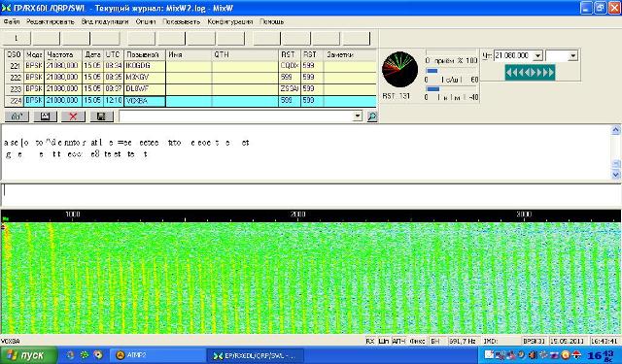Click the Частота column header
Screen dimensions: 622x364
click(63, 54)
